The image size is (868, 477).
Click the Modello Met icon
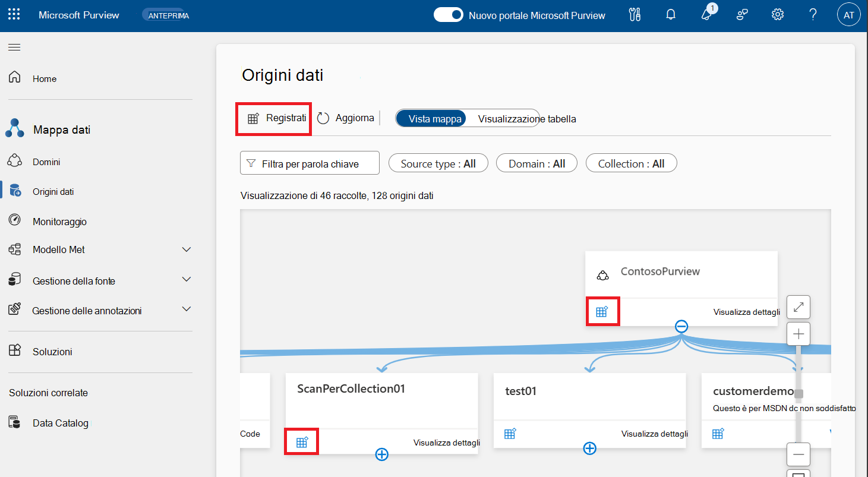pos(15,249)
